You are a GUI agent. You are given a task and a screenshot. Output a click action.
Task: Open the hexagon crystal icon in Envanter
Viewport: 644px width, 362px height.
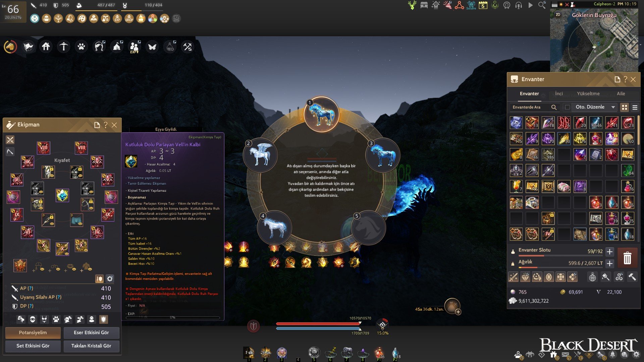[549, 277]
